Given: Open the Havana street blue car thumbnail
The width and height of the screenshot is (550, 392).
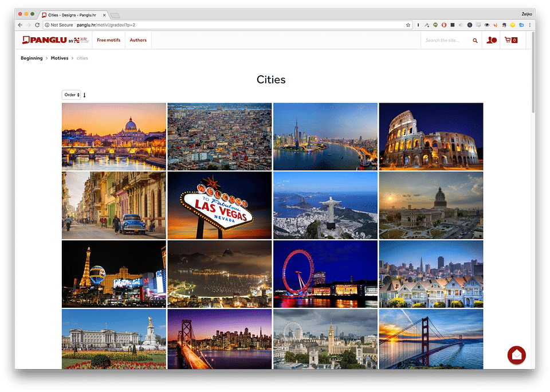Looking at the screenshot, I should point(114,205).
